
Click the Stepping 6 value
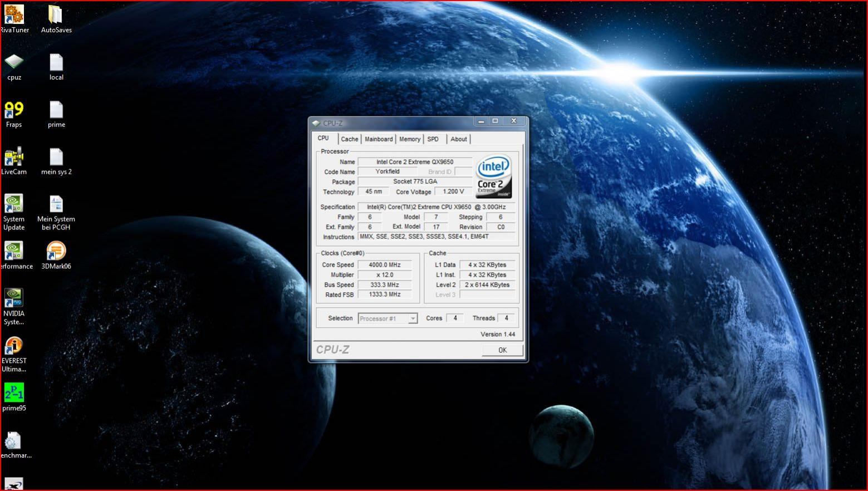pos(501,217)
